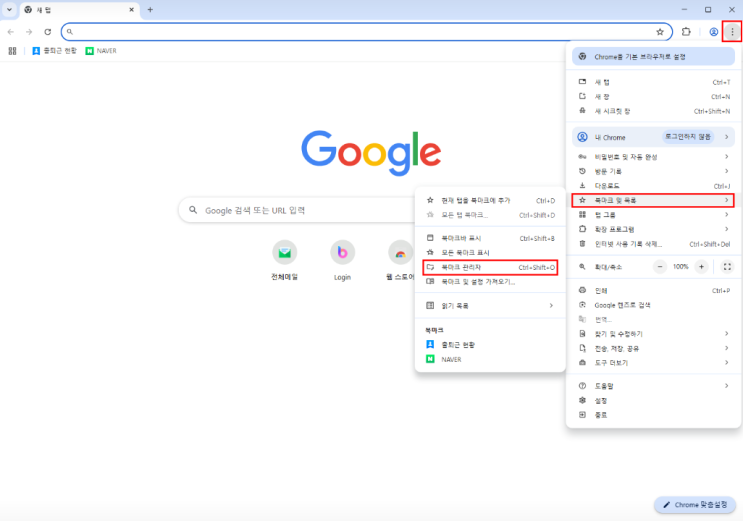Open '출퇴근 현황' in the bookmarks submenu
The image size is (743, 521).
(x=490, y=345)
